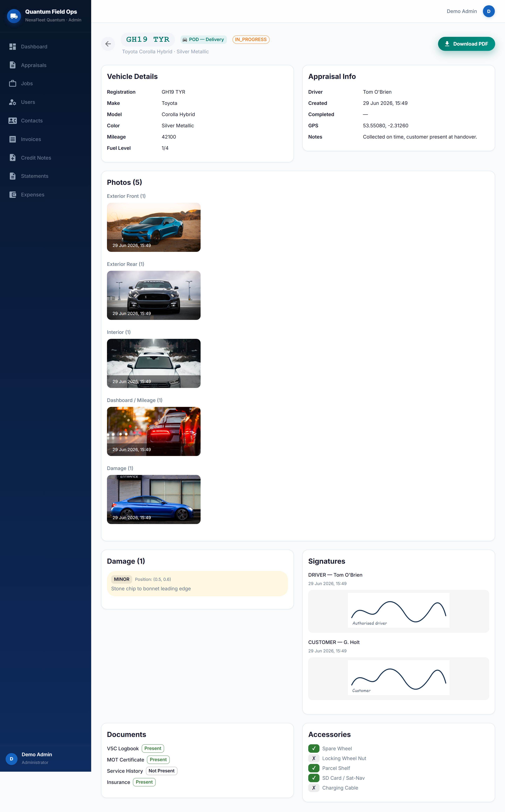Click driver name Tom O'Brien in Appraisal Info
The height and width of the screenshot is (812, 505).
point(377,92)
